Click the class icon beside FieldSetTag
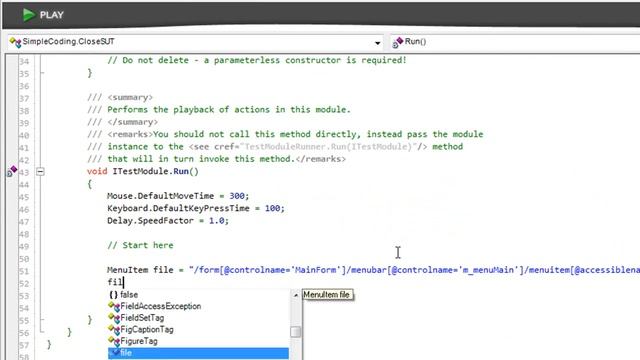640x360 pixels. tap(114, 318)
